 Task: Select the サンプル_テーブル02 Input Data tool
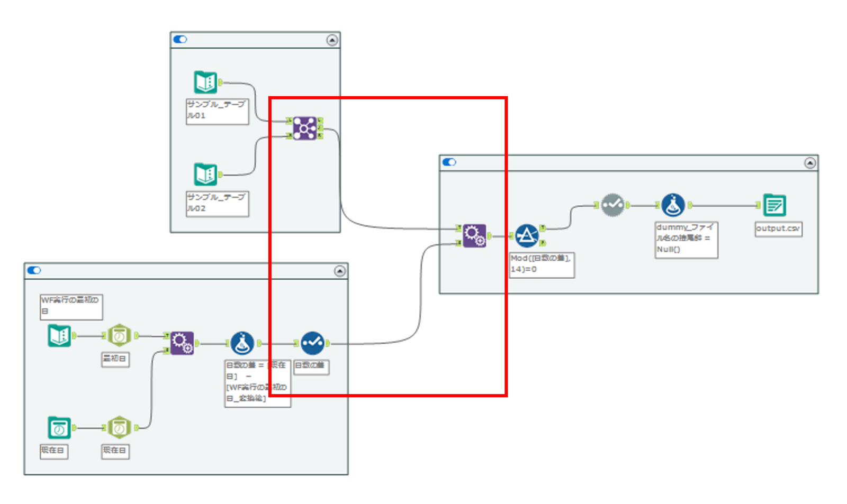(205, 174)
